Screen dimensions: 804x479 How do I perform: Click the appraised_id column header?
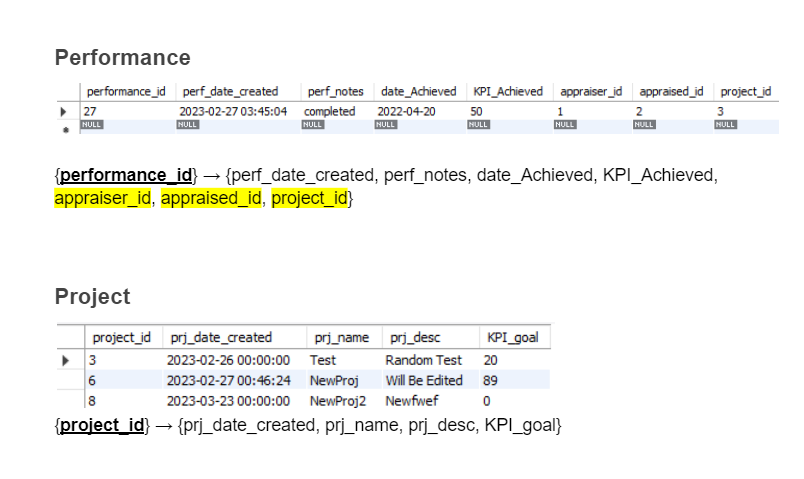(x=671, y=91)
